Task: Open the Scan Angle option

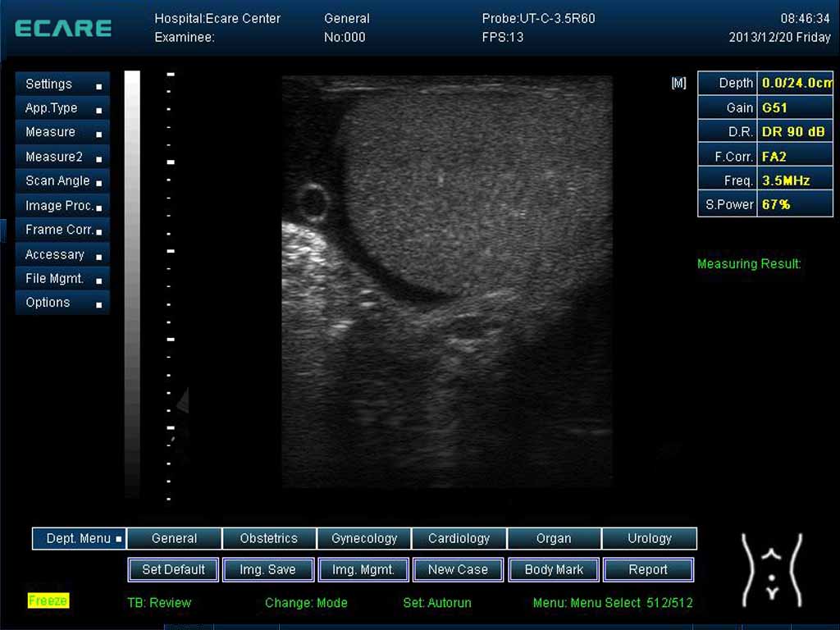Action: point(62,181)
